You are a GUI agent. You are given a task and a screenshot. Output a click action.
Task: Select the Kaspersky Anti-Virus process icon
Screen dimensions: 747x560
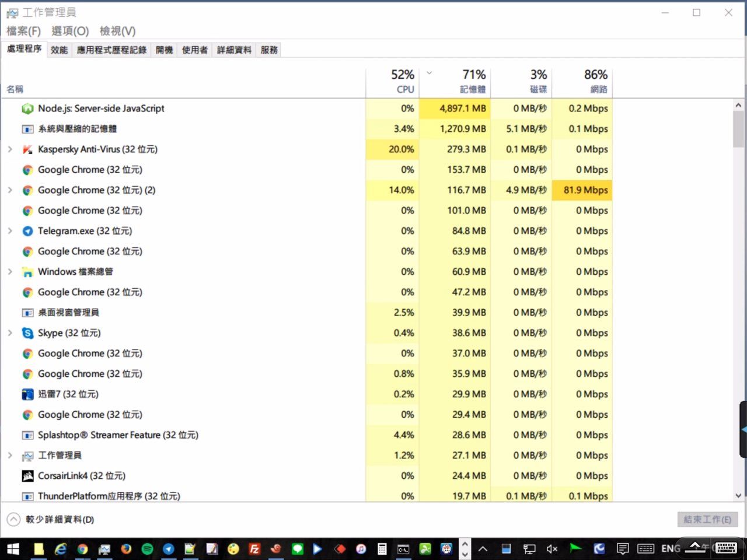[27, 149]
